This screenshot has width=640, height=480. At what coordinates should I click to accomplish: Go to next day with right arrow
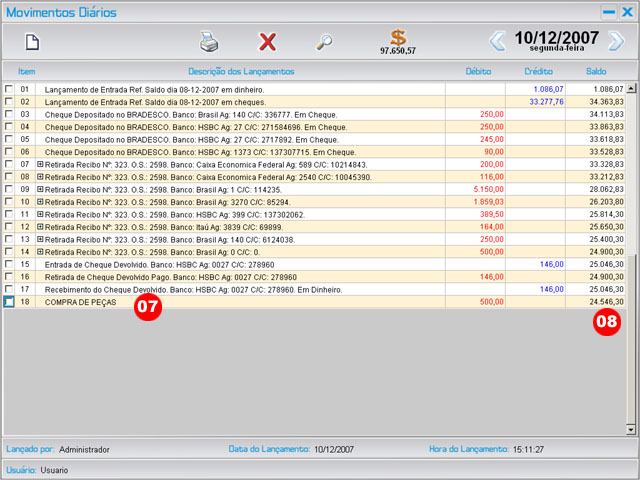(616, 41)
